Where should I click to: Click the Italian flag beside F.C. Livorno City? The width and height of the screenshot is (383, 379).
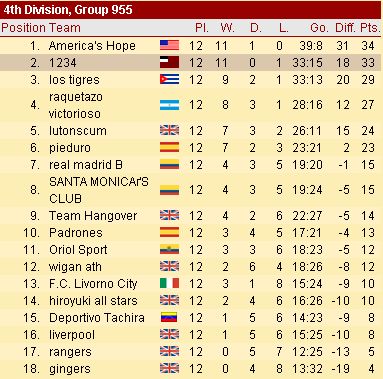pos(169,283)
